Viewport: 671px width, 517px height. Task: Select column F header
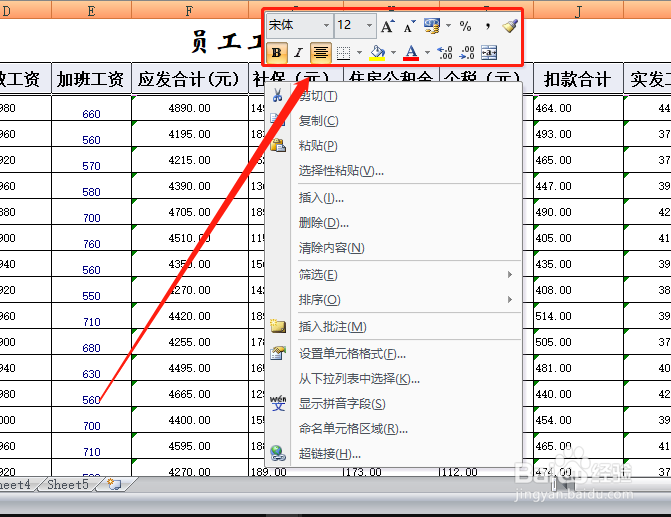pos(190,10)
